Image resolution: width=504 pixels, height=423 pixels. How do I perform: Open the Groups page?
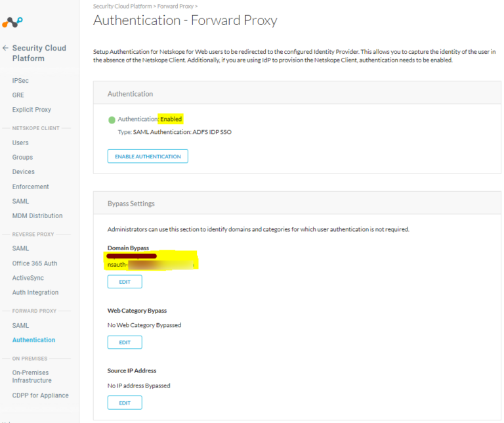point(22,157)
